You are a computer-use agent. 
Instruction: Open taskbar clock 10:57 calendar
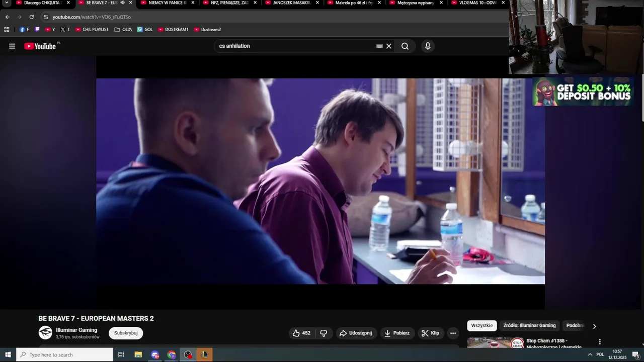point(617,354)
